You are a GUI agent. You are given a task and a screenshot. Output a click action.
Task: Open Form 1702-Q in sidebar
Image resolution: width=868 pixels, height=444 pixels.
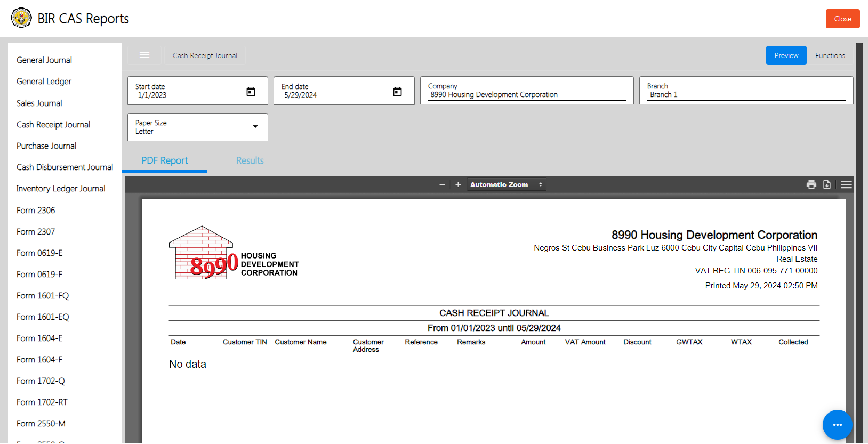coord(41,381)
